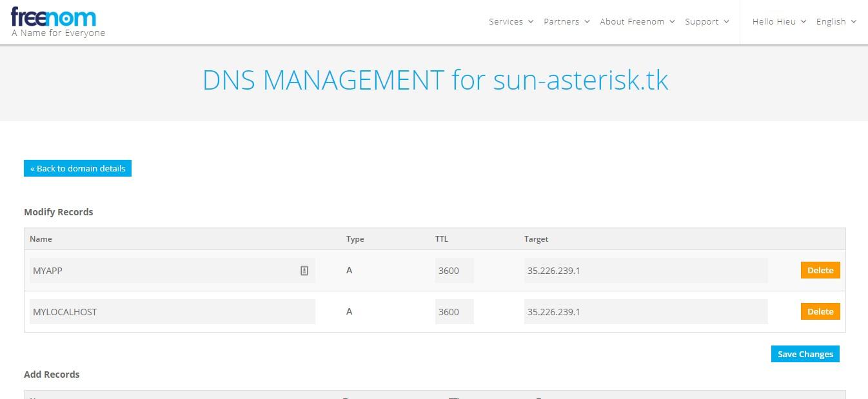Click the MYAPP name field
The image size is (868, 399).
pyautogui.click(x=172, y=271)
